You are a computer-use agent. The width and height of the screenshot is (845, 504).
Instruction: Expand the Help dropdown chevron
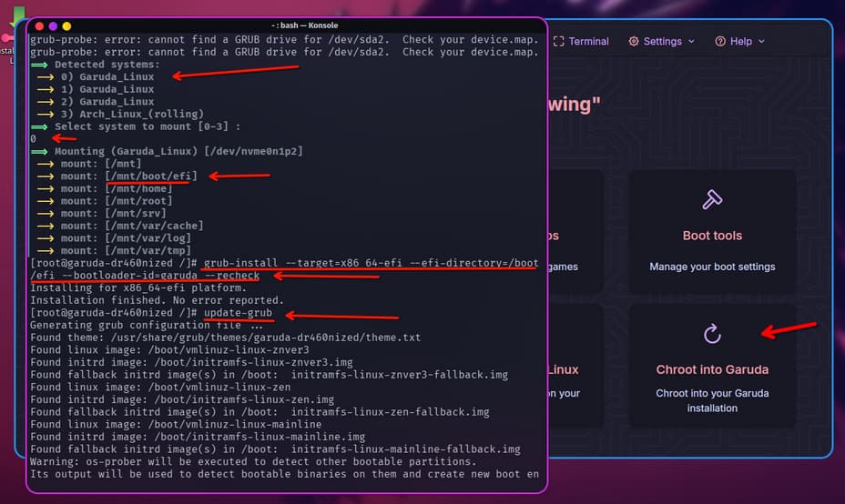pyautogui.click(x=761, y=42)
